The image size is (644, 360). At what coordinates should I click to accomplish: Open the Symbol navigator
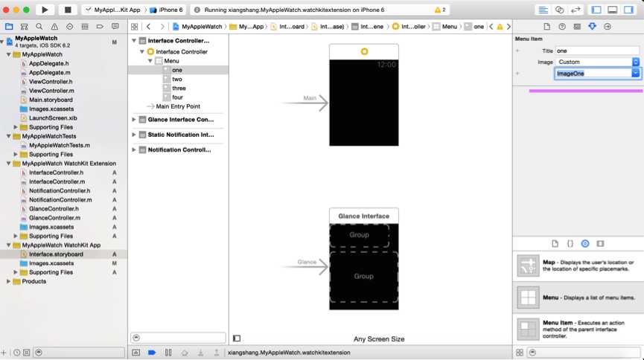point(25,27)
